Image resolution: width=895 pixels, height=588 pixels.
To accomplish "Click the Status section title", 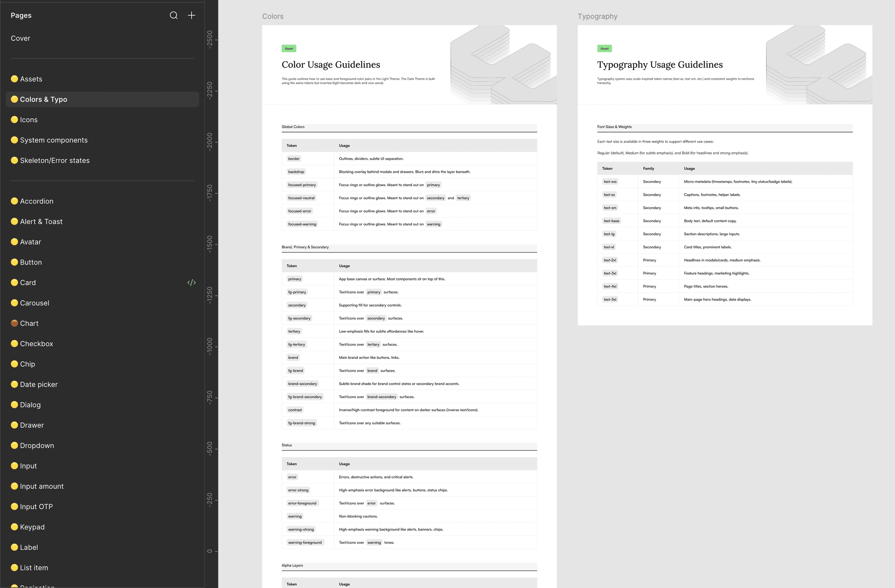I will click(287, 445).
